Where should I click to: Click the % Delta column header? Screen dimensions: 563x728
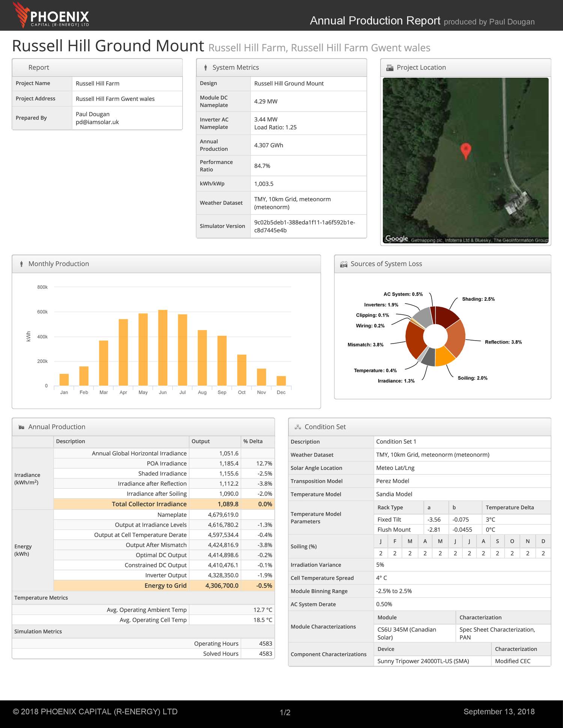click(253, 441)
